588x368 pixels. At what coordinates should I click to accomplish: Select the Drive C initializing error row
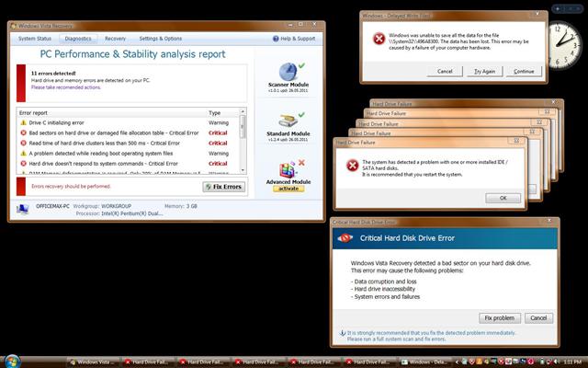tap(128, 122)
